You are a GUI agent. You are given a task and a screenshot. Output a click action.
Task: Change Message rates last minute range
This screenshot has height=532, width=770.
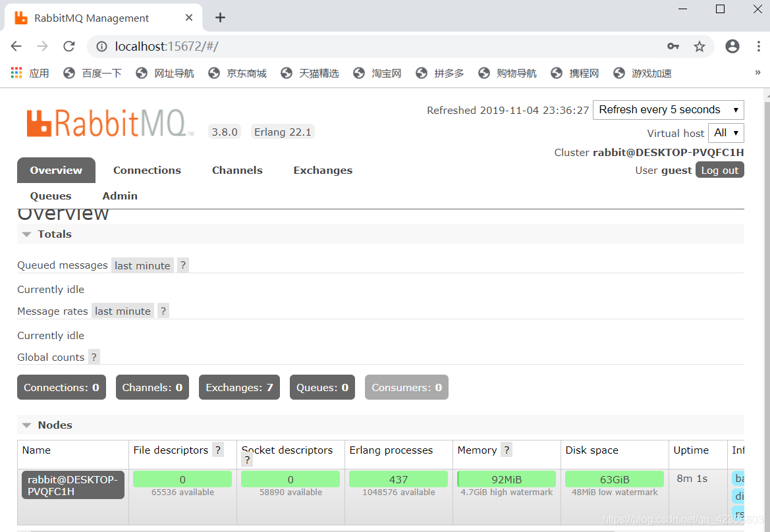pos(123,311)
